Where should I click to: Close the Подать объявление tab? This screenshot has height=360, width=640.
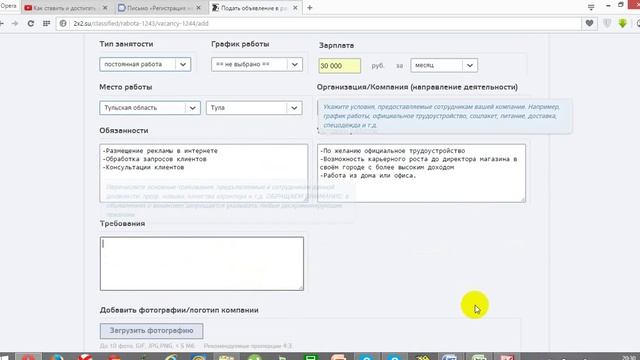point(295,8)
